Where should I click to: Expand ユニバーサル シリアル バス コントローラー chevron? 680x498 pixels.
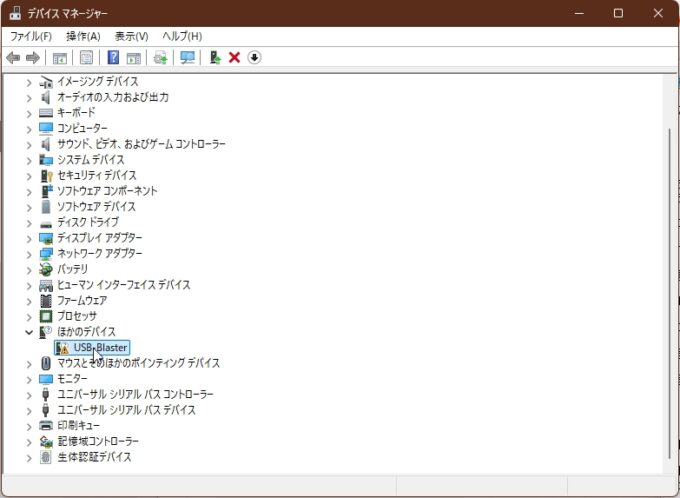(29, 395)
